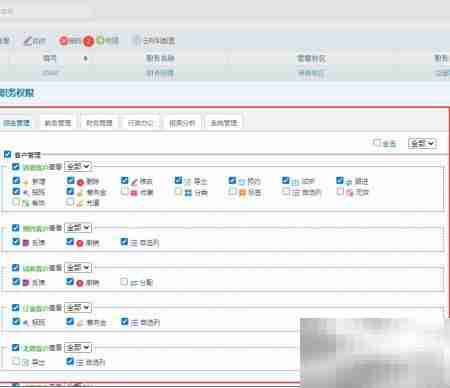The image size is (450, 388).
Task: Click the red delete icon in the first permission group
Action: 80,182
